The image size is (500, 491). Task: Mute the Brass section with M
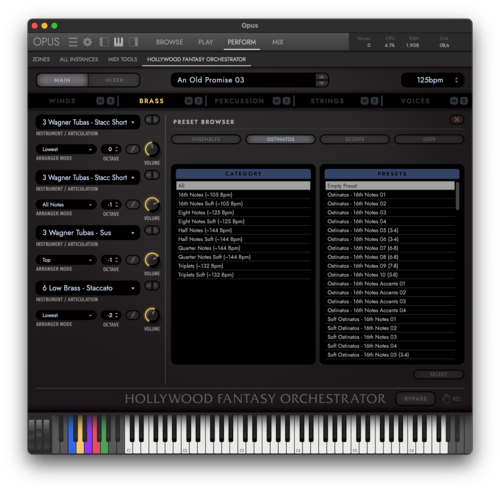point(189,101)
